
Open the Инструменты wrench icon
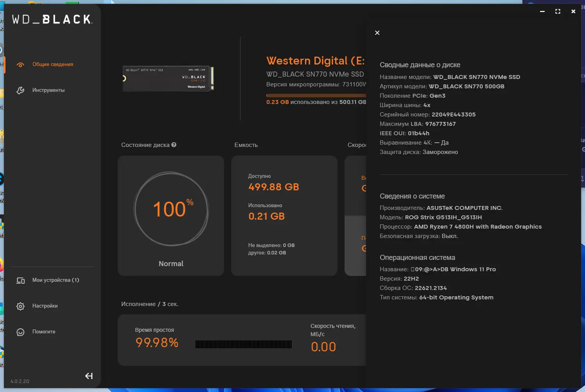click(x=20, y=90)
